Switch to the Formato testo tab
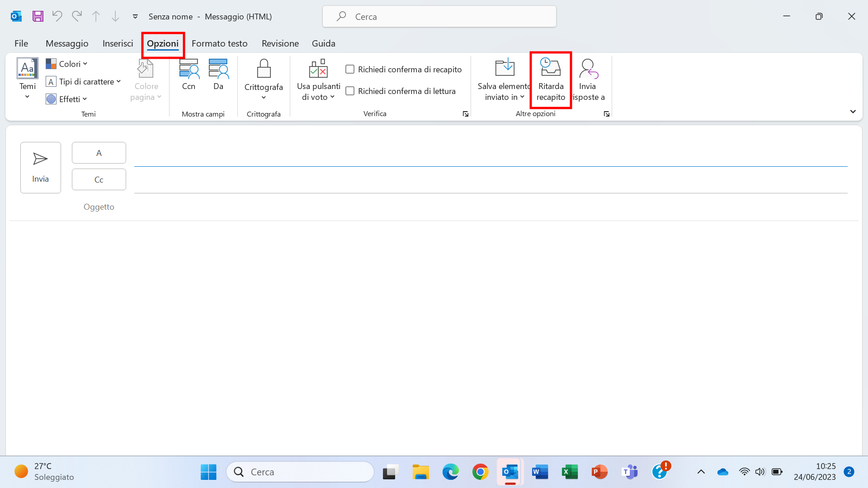The image size is (868, 488). (220, 43)
